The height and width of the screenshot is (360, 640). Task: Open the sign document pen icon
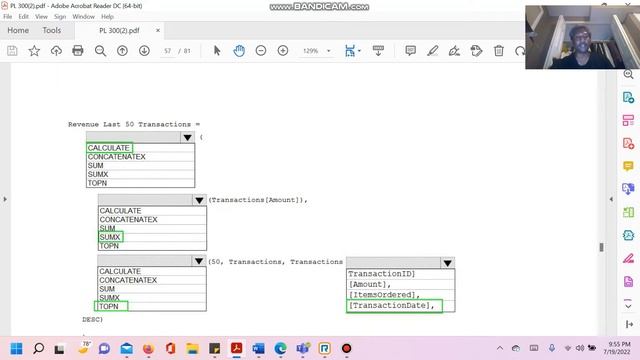454,51
